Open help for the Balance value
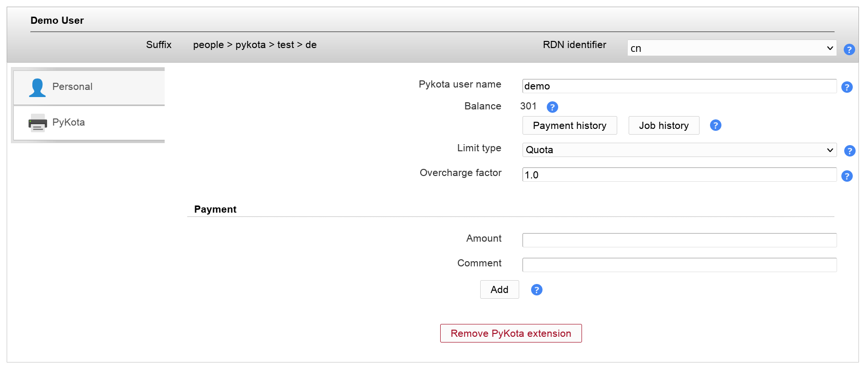The image size is (868, 372). 552,107
